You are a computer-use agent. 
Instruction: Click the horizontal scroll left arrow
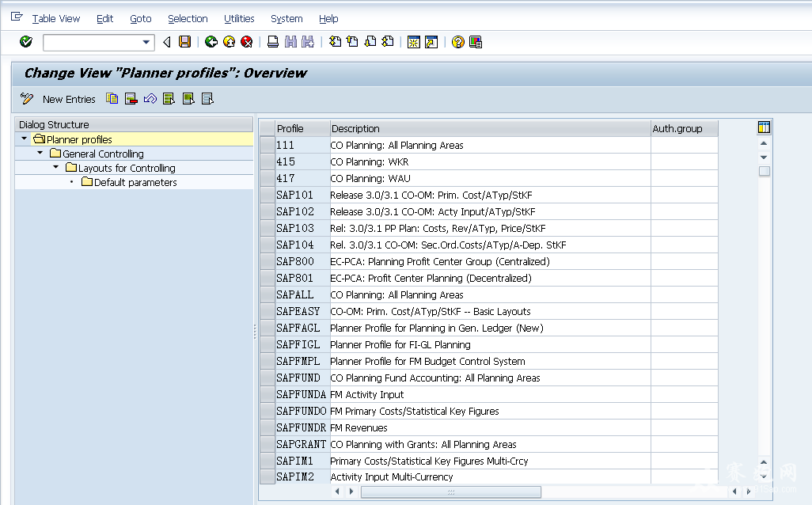pyautogui.click(x=338, y=492)
